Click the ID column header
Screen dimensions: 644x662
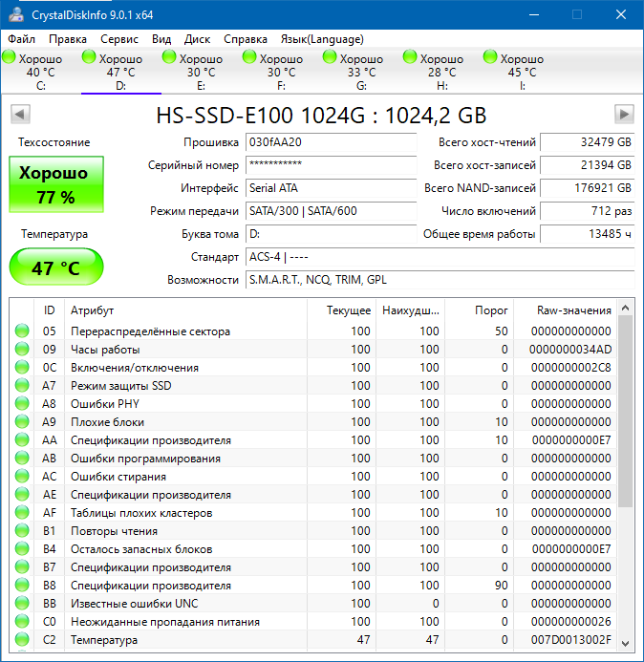tap(49, 310)
